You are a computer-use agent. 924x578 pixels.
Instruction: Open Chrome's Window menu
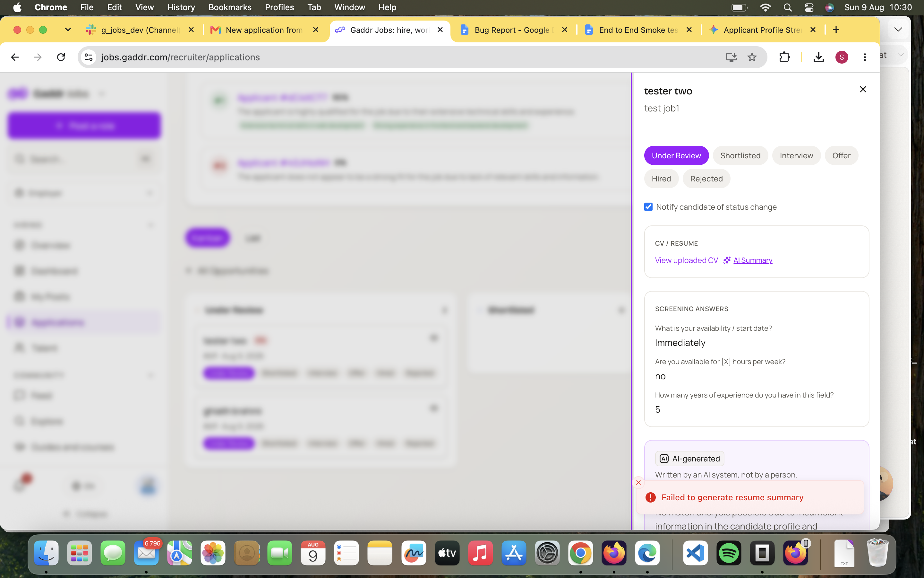[x=349, y=7]
